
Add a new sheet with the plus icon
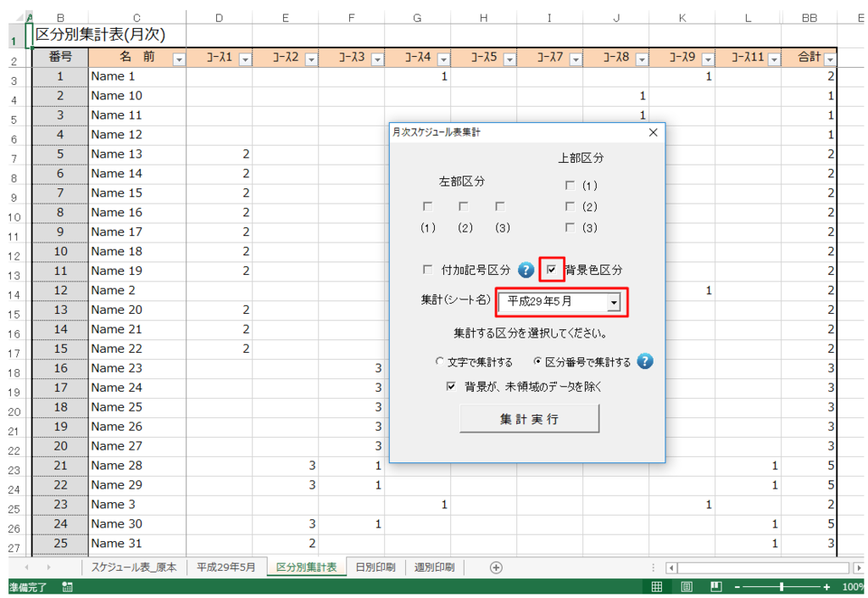pos(496,567)
